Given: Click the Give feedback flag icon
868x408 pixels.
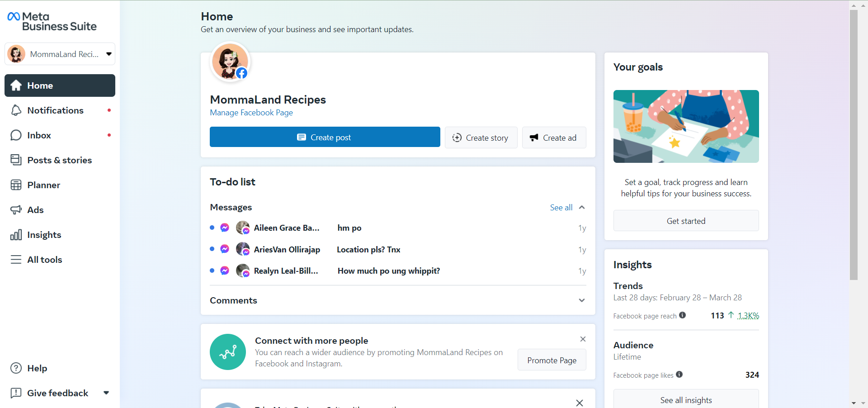Looking at the screenshot, I should click(16, 393).
